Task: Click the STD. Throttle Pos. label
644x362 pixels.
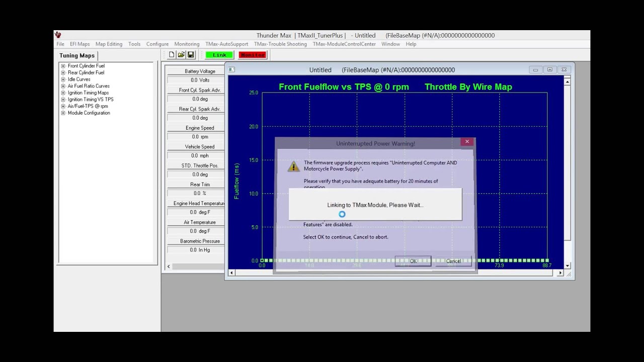Action: click(x=200, y=165)
